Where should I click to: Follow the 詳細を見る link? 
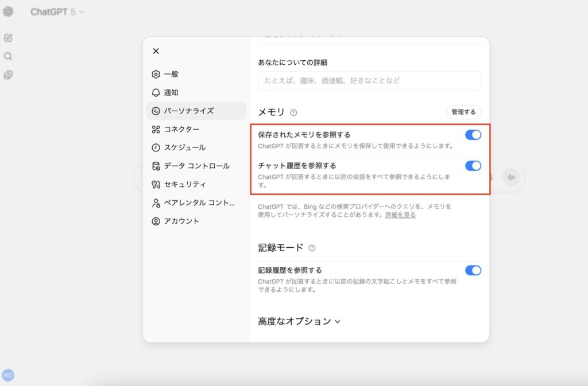(x=400, y=215)
